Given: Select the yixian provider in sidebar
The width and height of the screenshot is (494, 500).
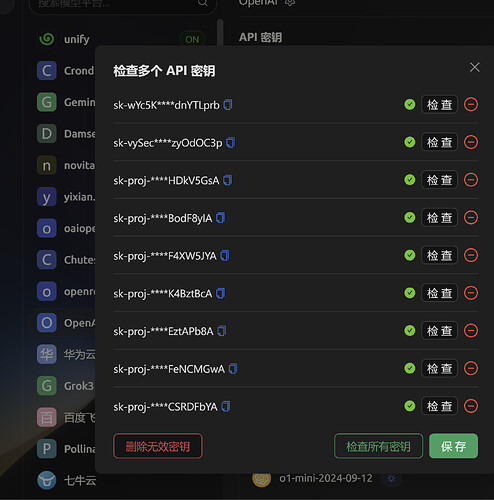Looking at the screenshot, I should pos(65,197).
